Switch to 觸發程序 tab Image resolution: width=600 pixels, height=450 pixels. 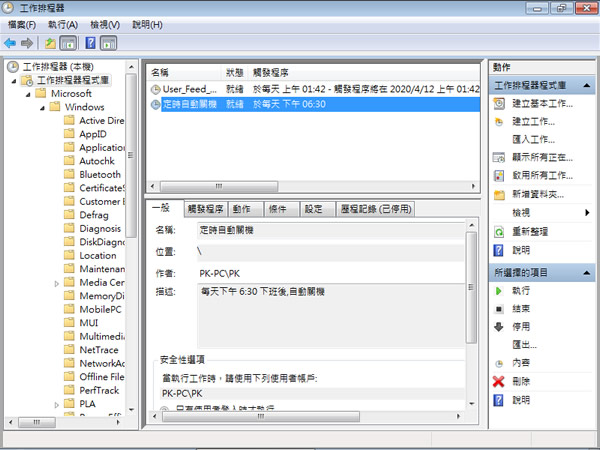(205, 209)
